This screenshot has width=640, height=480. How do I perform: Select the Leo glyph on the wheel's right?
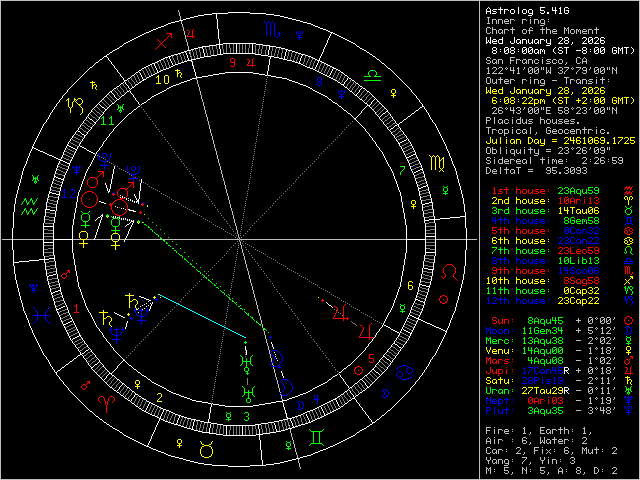[x=452, y=271]
